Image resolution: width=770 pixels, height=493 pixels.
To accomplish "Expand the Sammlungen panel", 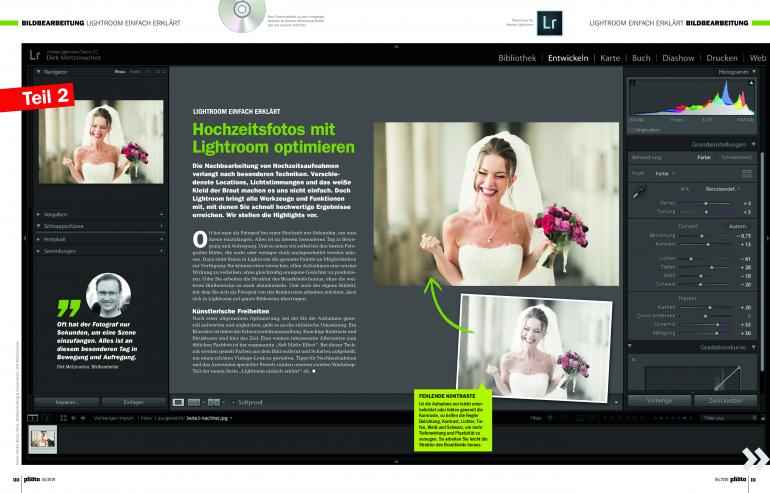I will click(38, 251).
